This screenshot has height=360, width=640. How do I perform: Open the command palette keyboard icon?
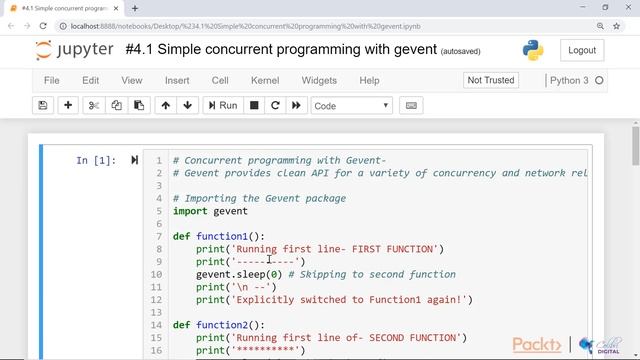coord(411,106)
